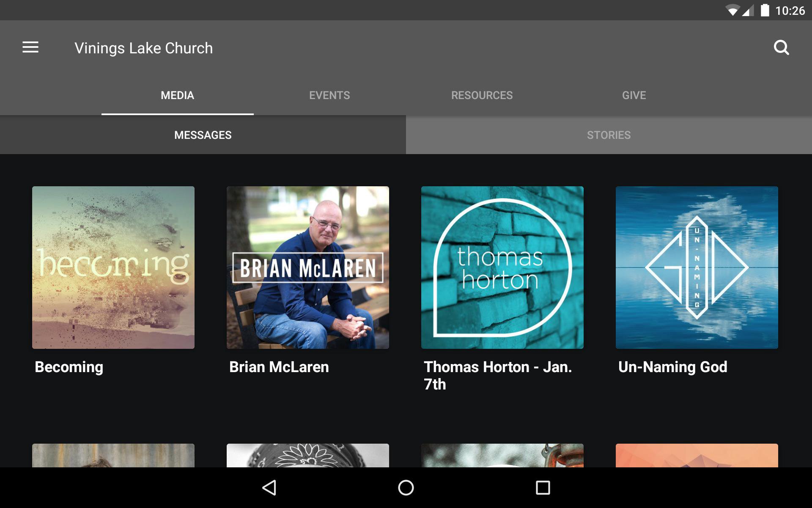
Task: Select the Messages sub-tab
Action: pos(203,135)
